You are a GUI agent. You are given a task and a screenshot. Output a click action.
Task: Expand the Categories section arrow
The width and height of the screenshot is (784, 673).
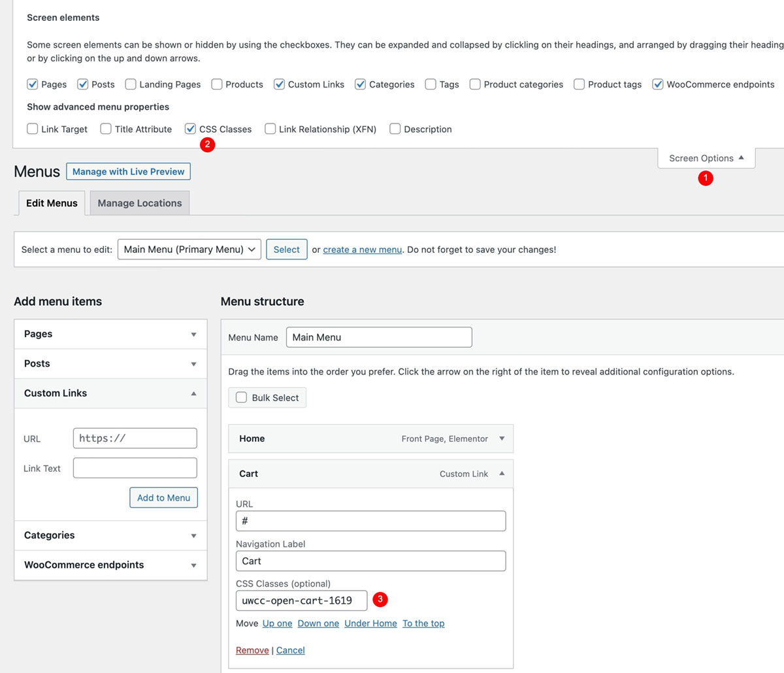click(193, 536)
